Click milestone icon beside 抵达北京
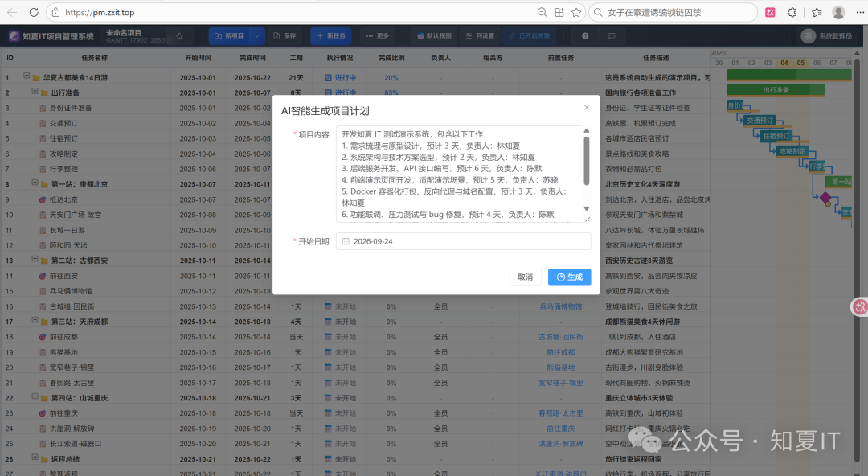 [43, 199]
